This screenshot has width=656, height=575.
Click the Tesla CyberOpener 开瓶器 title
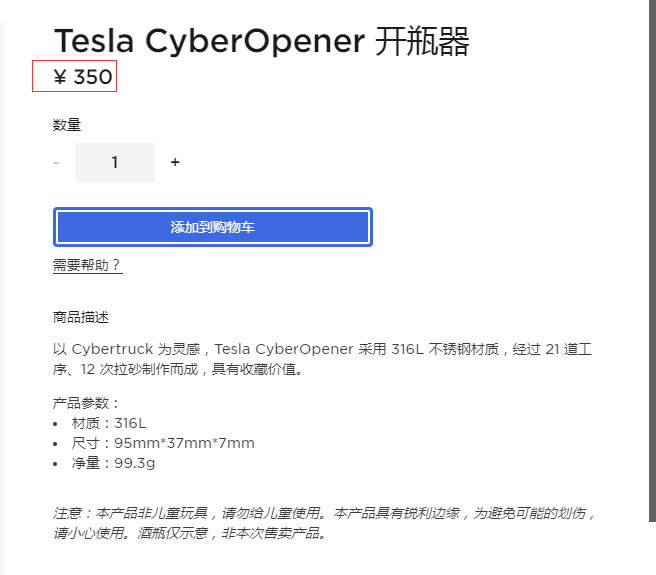[x=261, y=42]
